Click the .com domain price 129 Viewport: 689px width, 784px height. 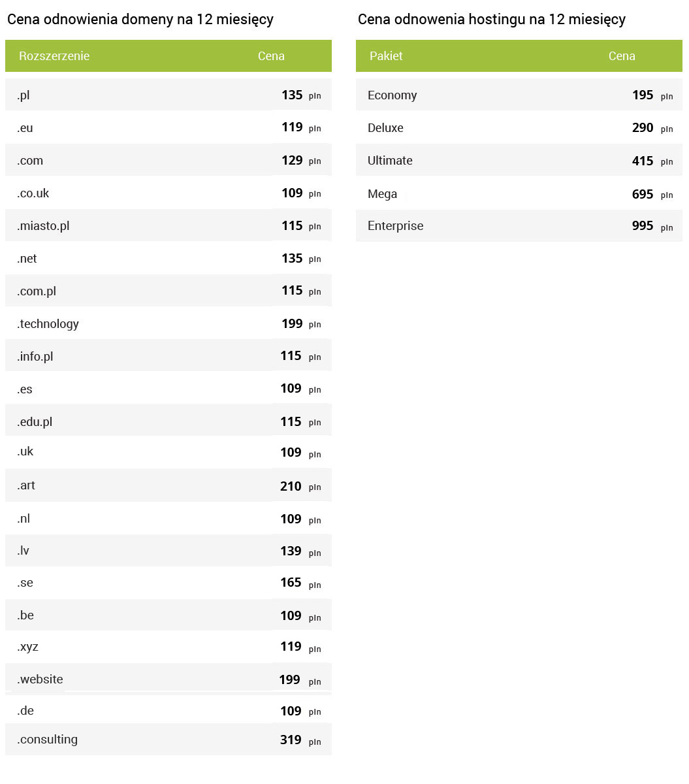pyautogui.click(x=292, y=160)
